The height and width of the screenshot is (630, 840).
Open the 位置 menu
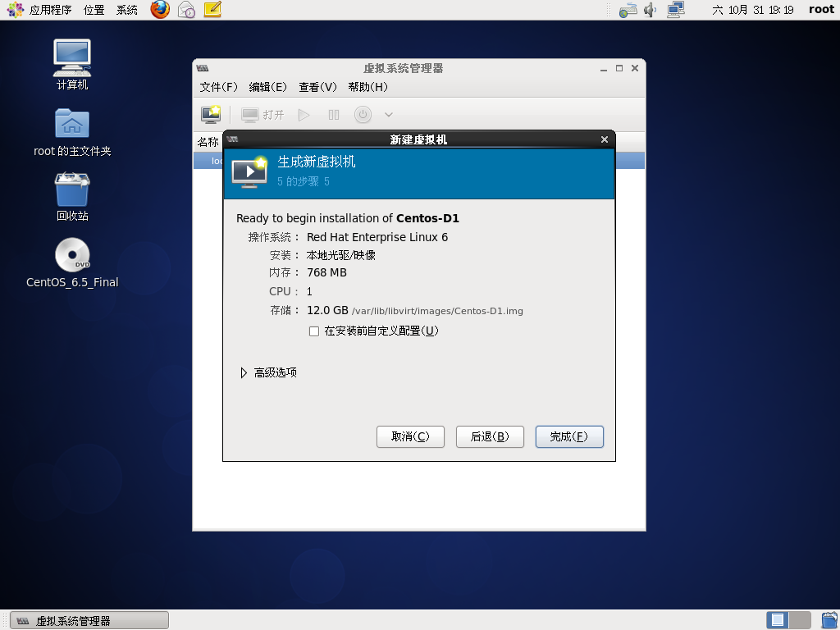94,10
